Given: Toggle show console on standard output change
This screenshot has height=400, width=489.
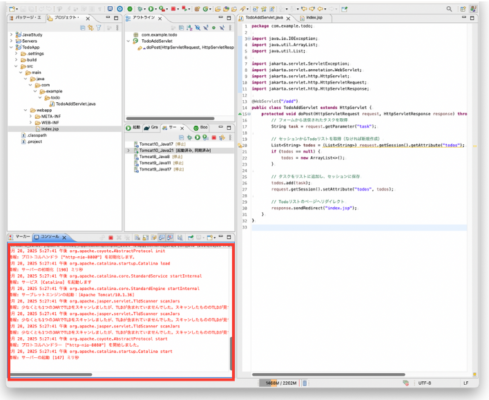Looking at the screenshot, I should click(162, 238).
